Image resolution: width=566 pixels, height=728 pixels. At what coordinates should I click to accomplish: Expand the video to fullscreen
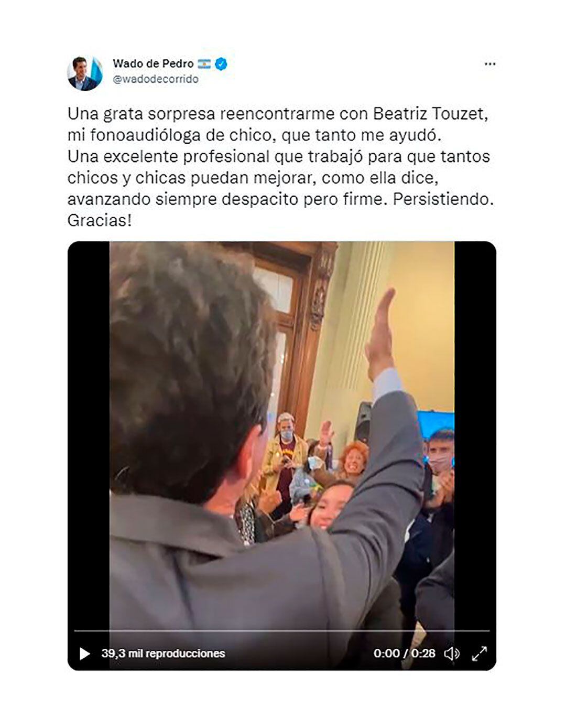[480, 654]
